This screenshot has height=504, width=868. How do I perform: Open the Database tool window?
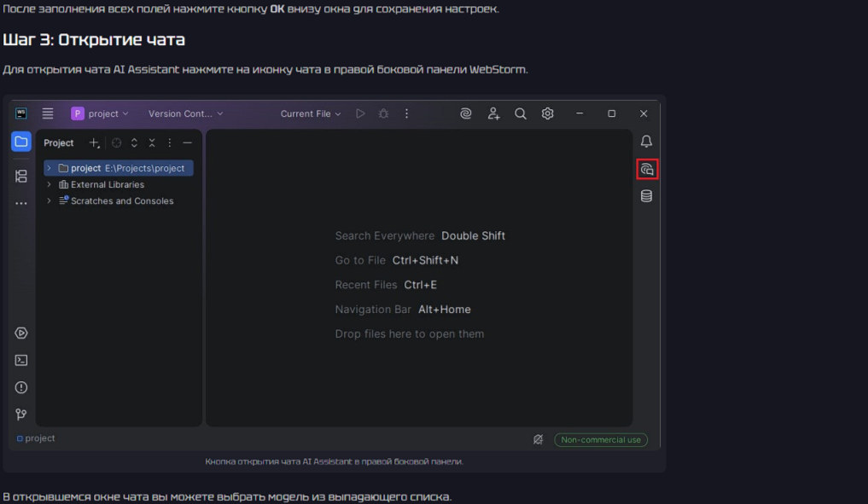point(646,196)
